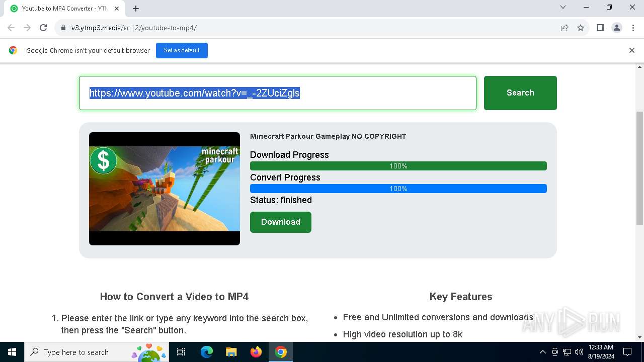
Task: Open Chrome profile menu
Action: 617,28
